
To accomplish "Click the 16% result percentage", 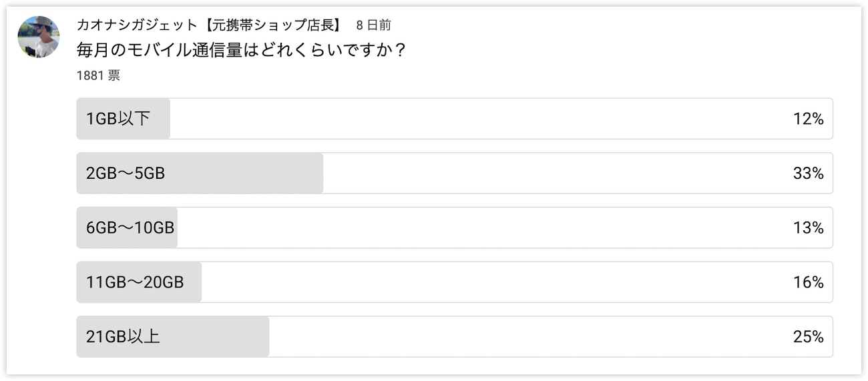I will click(x=809, y=282).
